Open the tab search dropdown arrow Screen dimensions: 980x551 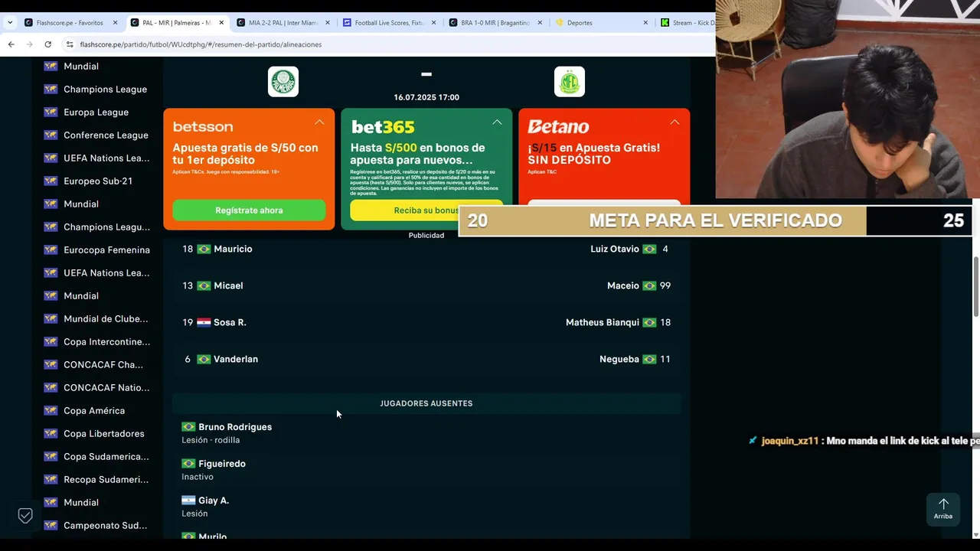[x=10, y=23]
